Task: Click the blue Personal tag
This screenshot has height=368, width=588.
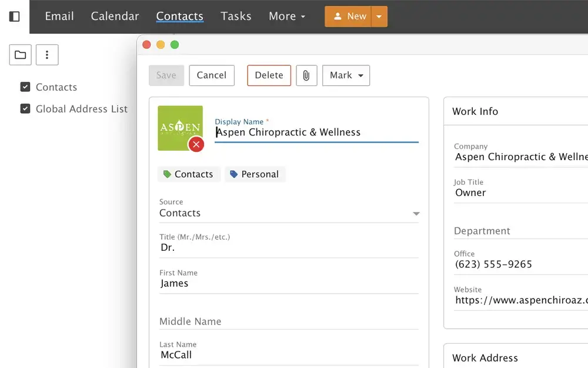Action: pos(255,174)
